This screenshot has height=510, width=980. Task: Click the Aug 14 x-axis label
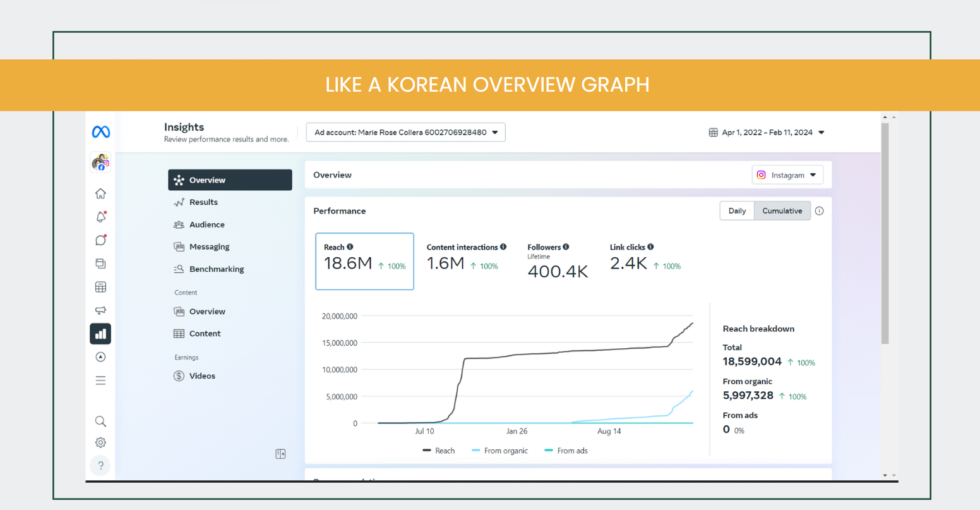[x=609, y=431]
